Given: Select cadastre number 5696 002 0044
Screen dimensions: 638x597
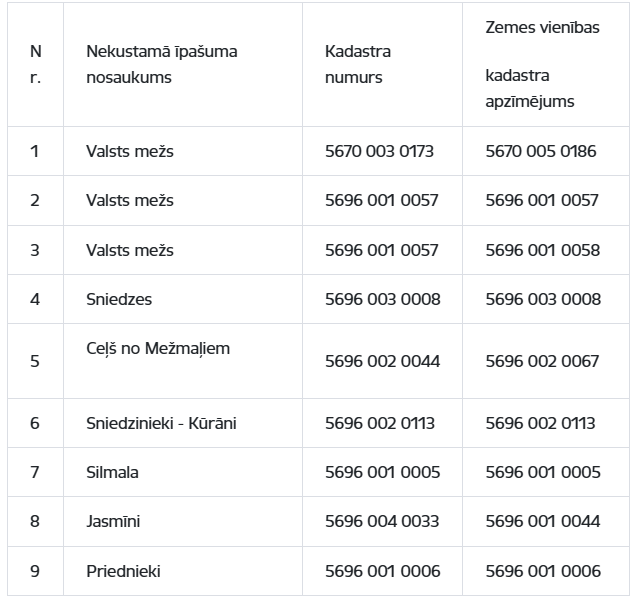Looking at the screenshot, I should (x=382, y=361).
